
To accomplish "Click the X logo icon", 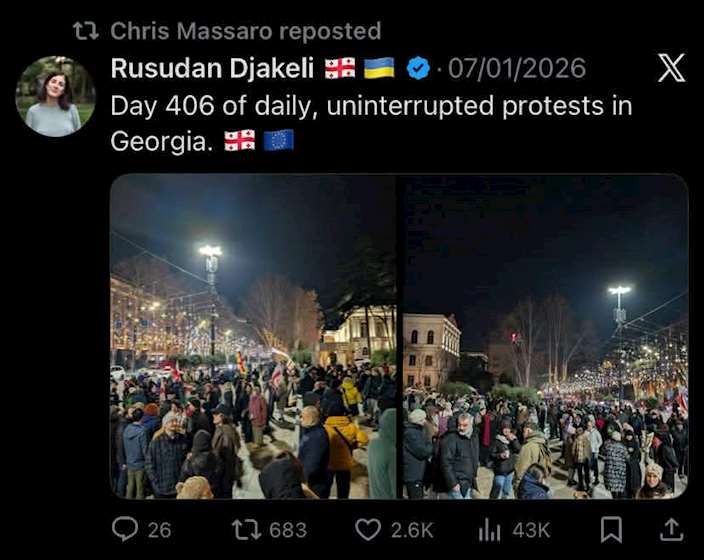I will pos(672,68).
